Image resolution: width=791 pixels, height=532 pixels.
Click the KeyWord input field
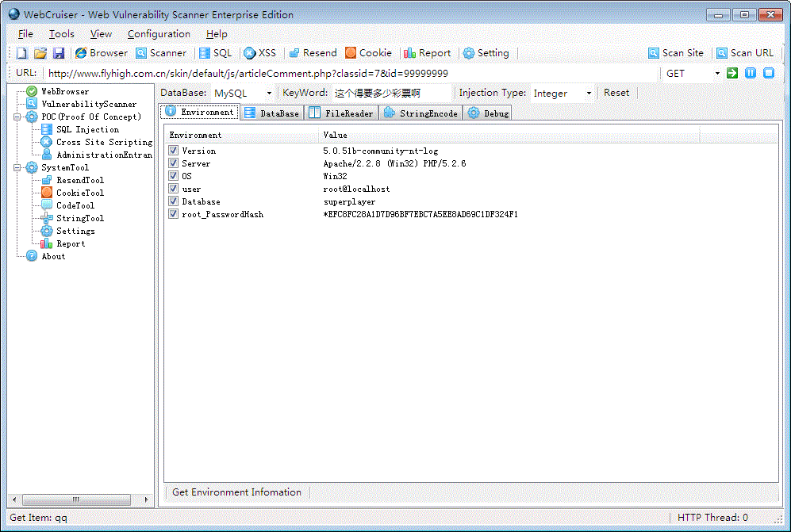click(390, 93)
